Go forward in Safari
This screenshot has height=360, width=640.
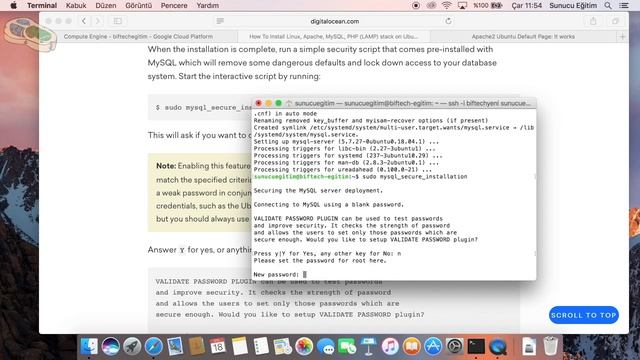click(x=97, y=21)
